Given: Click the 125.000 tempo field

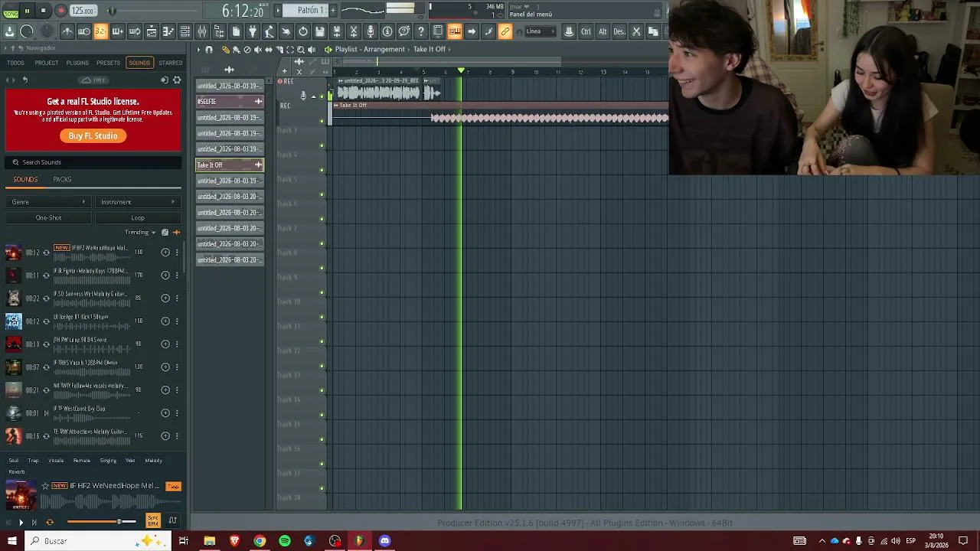Looking at the screenshot, I should 83,11.
